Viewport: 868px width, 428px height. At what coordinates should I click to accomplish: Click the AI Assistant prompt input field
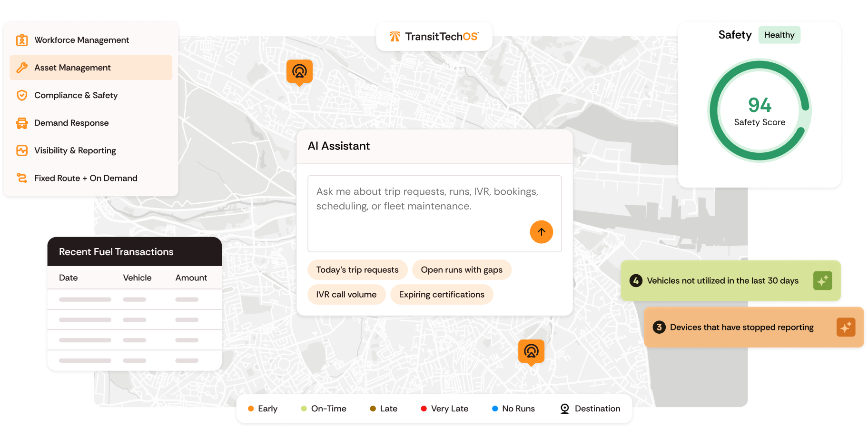434,214
